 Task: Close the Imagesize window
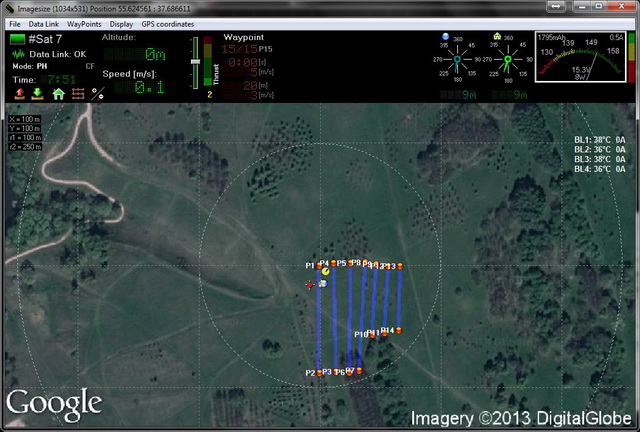pos(621,6)
